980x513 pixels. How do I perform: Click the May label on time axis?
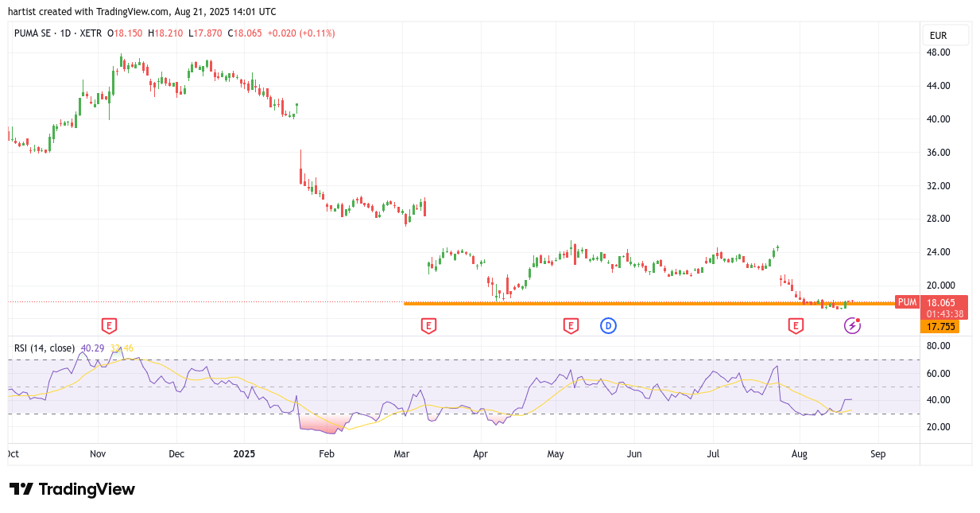556,454
